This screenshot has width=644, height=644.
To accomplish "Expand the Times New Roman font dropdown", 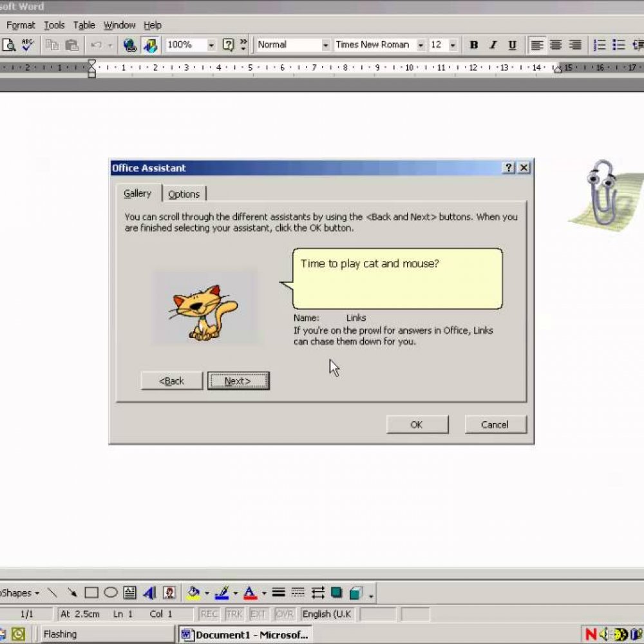I will tap(421, 45).
